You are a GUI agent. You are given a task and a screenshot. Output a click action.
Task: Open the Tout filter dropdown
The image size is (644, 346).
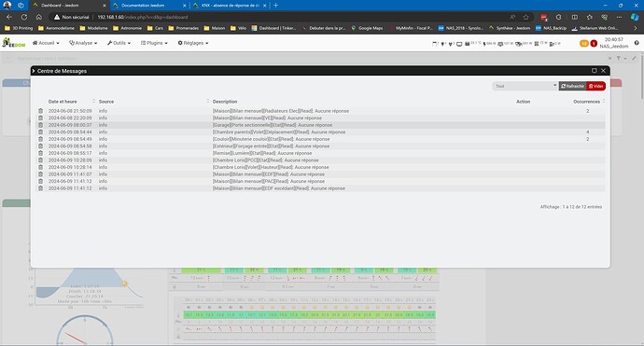(x=525, y=86)
